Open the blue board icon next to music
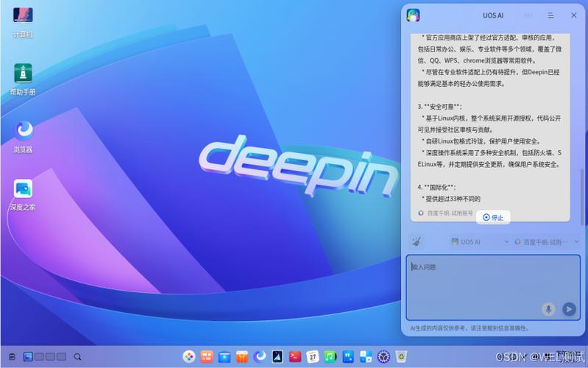The height and width of the screenshot is (368, 588). [x=348, y=356]
